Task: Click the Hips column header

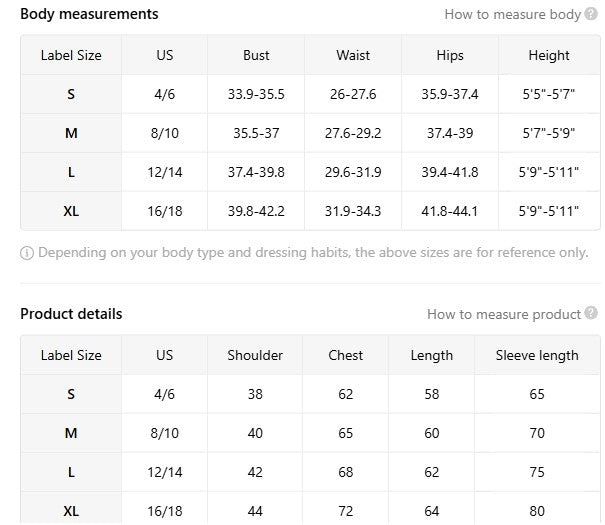Action: coord(450,55)
